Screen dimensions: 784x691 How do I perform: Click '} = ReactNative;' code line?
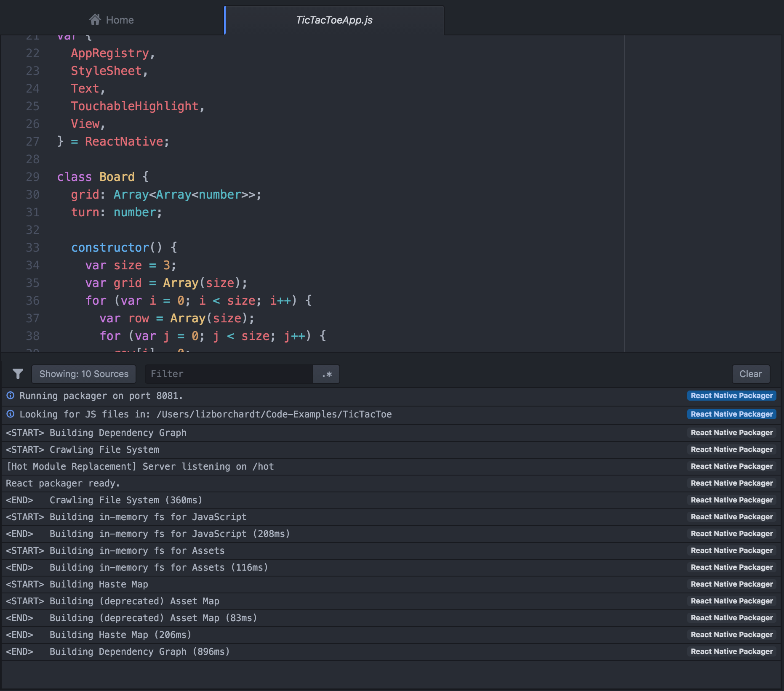(x=113, y=141)
